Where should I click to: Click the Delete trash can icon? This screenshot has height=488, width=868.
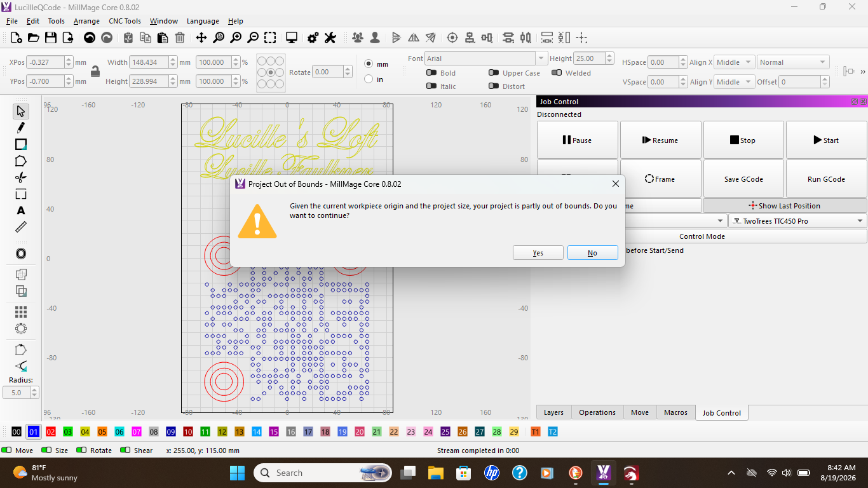[180, 37]
